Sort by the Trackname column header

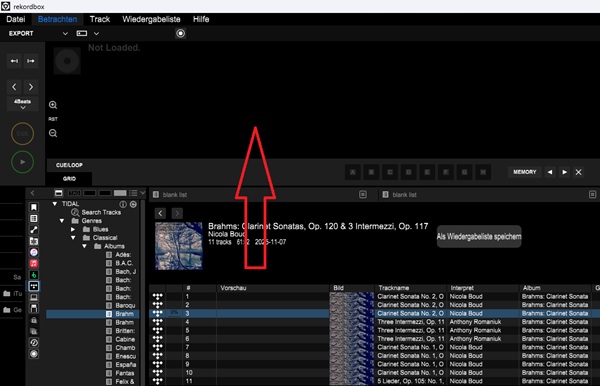410,288
